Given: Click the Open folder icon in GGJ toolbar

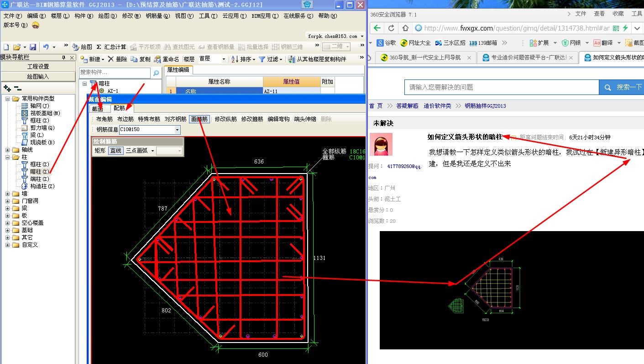Looking at the screenshot, I should [x=17, y=47].
